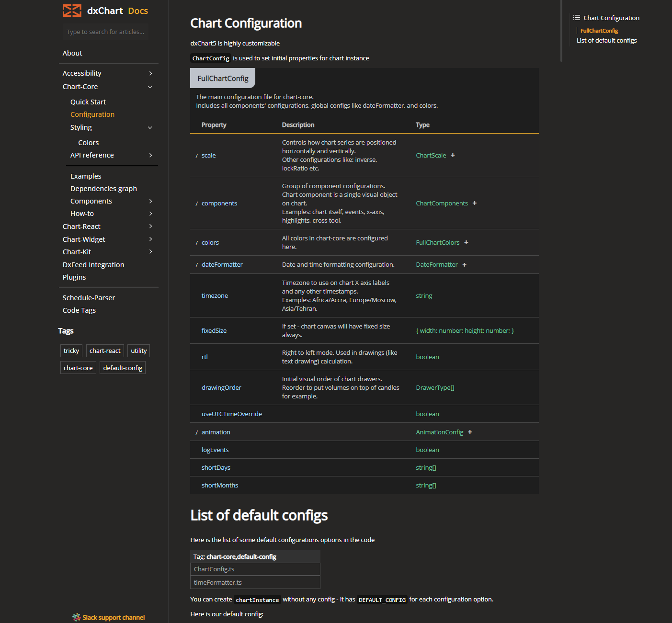672x623 pixels.
Task: Expand the Chart-Kit section chevron
Action: click(150, 251)
